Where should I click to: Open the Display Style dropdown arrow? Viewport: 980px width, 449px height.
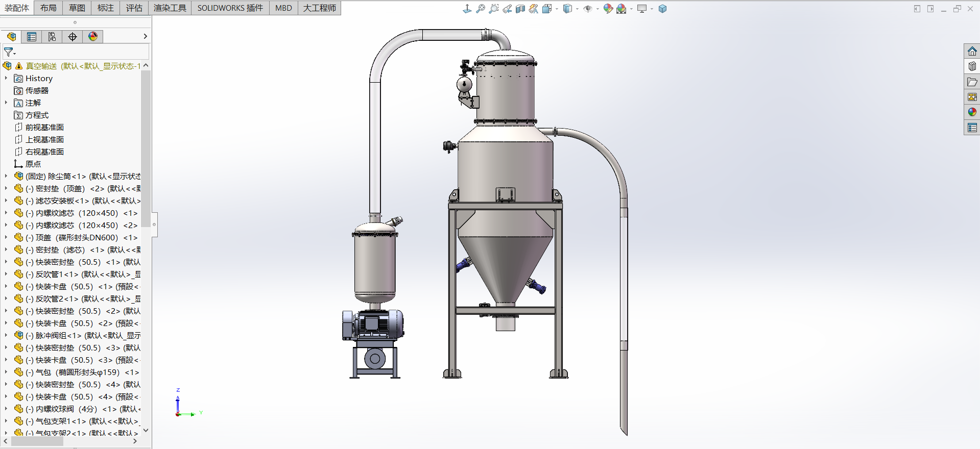point(577,9)
